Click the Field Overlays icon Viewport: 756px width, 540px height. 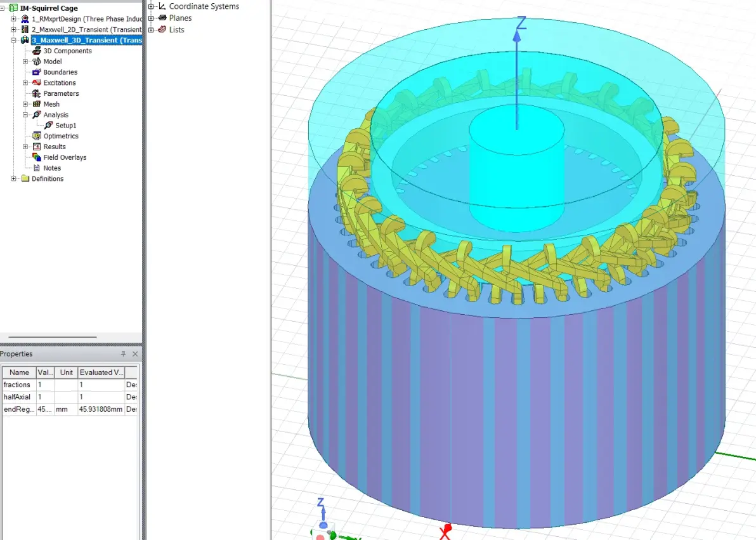tap(37, 157)
